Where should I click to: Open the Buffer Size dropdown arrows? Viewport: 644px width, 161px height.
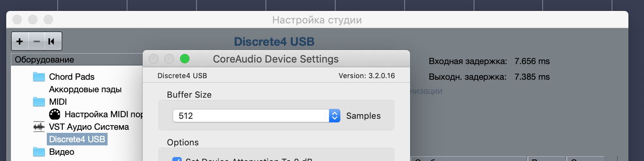click(x=334, y=116)
